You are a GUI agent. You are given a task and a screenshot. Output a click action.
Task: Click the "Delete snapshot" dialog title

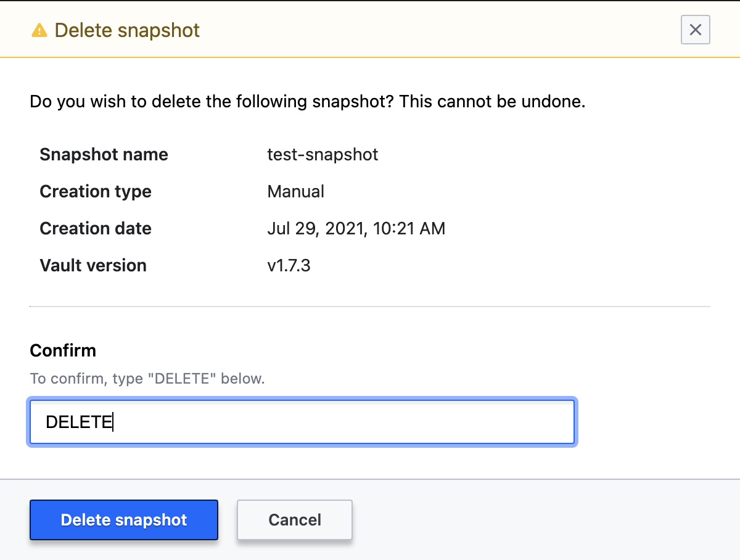coord(127,30)
